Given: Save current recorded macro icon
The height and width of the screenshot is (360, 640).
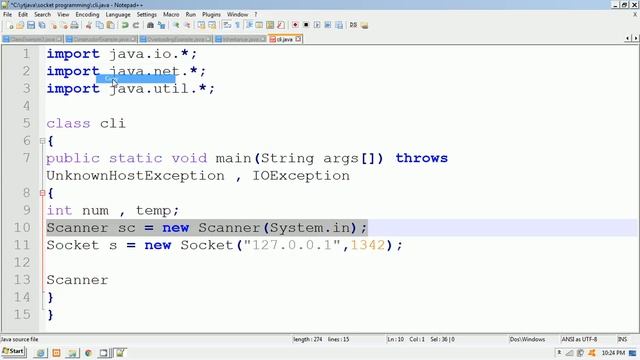Looking at the screenshot, I should pos(339,25).
